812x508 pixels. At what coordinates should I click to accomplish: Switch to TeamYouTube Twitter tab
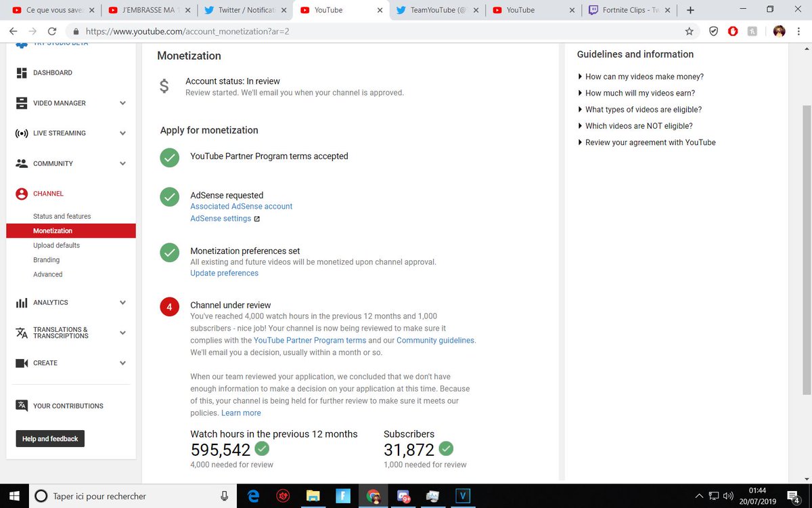[437, 10]
